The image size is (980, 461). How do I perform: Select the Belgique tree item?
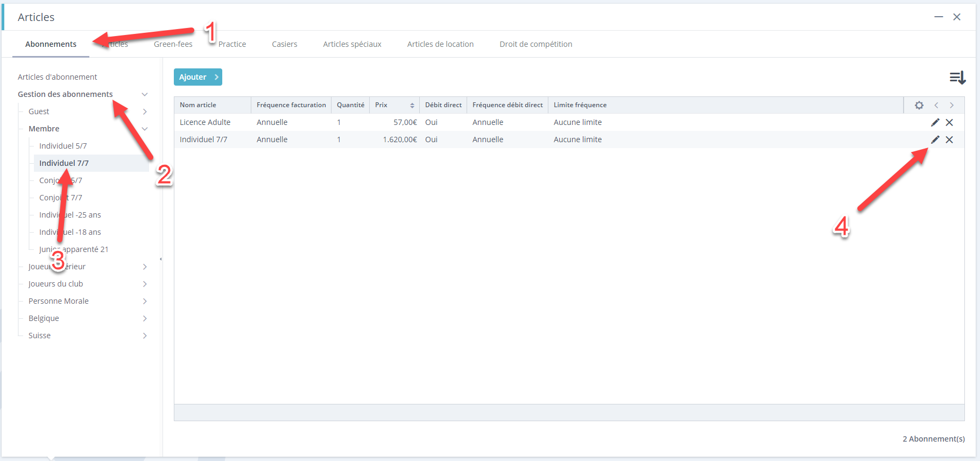(44, 318)
